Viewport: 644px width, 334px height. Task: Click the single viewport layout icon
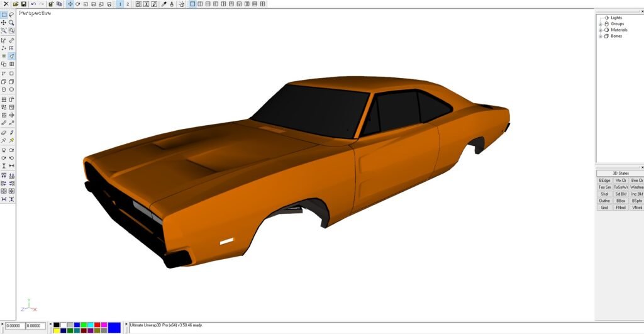(192, 4)
